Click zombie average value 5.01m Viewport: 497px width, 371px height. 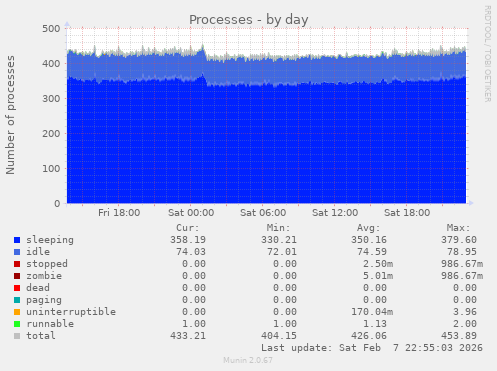tap(378, 276)
